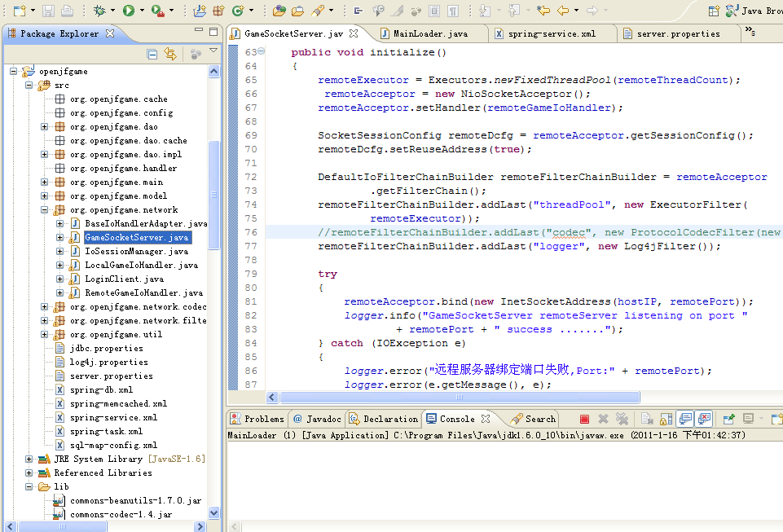The height and width of the screenshot is (532, 783).
Task: Toggle Link with Editor in Package Explorer
Action: click(170, 55)
